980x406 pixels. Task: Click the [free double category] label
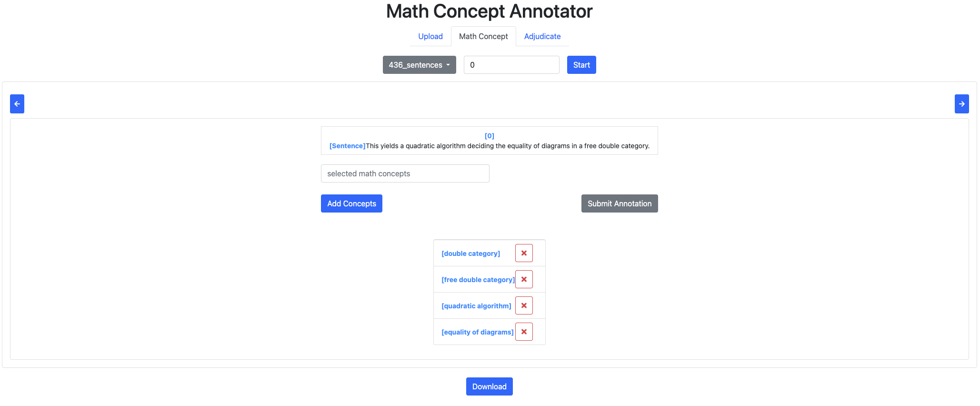click(x=478, y=280)
